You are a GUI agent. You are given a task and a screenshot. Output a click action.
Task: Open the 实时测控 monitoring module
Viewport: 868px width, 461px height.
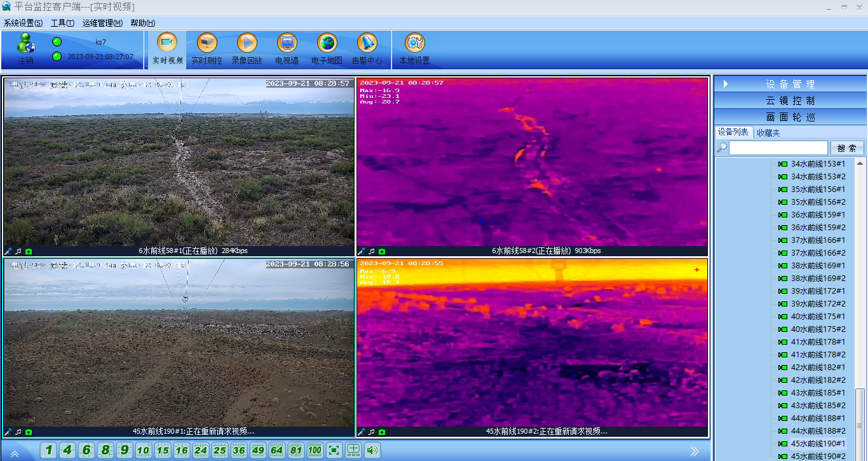pyautogui.click(x=207, y=49)
